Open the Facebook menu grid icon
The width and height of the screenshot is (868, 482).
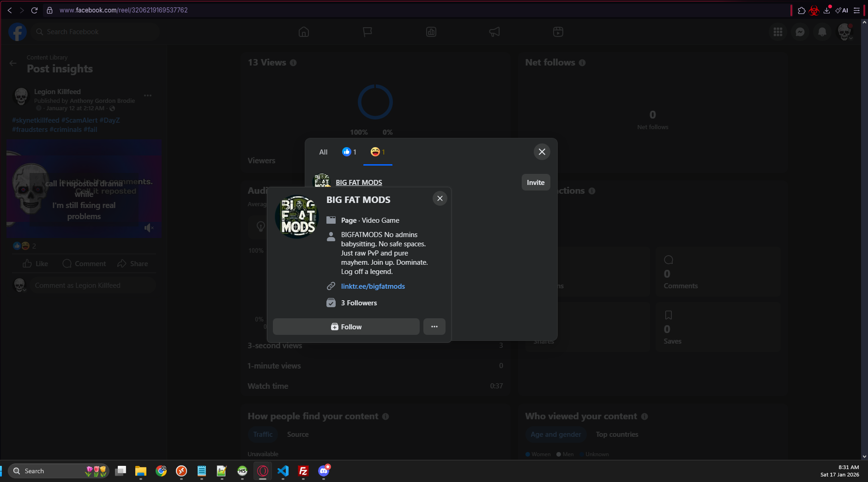pyautogui.click(x=778, y=32)
